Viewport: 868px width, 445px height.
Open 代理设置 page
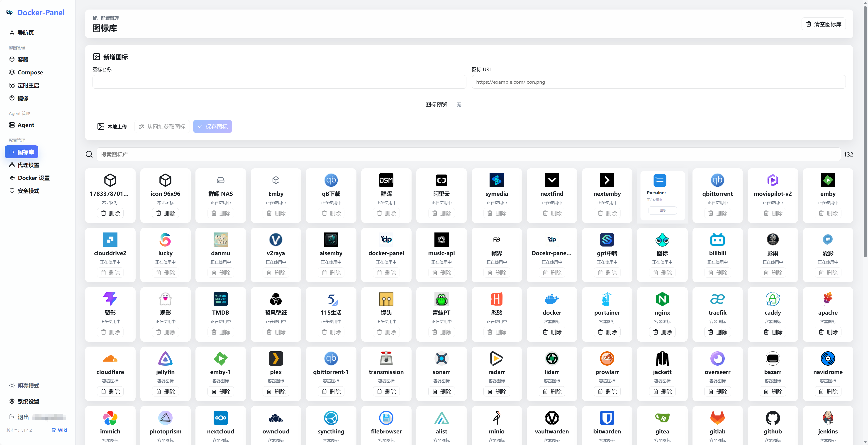(24, 165)
